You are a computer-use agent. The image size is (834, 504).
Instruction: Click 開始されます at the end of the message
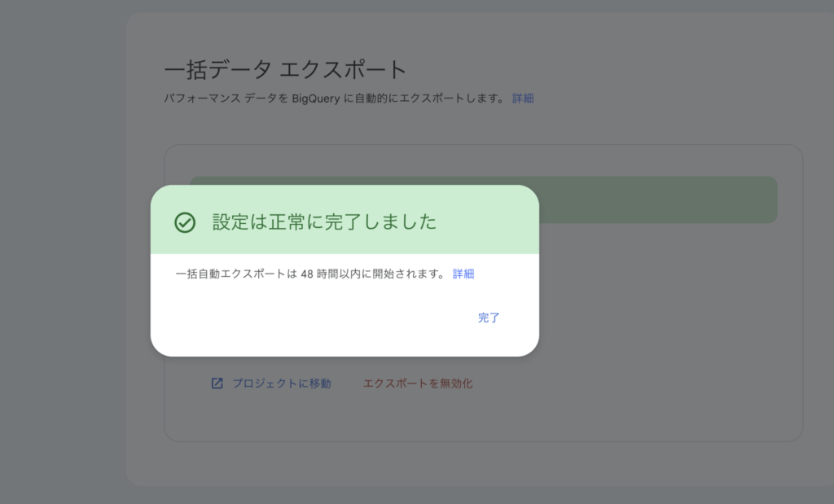(x=415, y=274)
